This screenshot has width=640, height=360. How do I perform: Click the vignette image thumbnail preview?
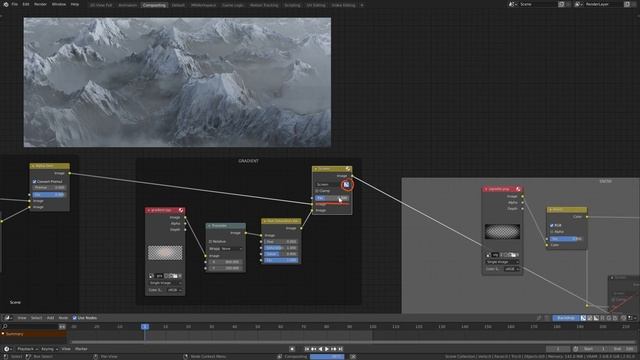click(x=502, y=231)
